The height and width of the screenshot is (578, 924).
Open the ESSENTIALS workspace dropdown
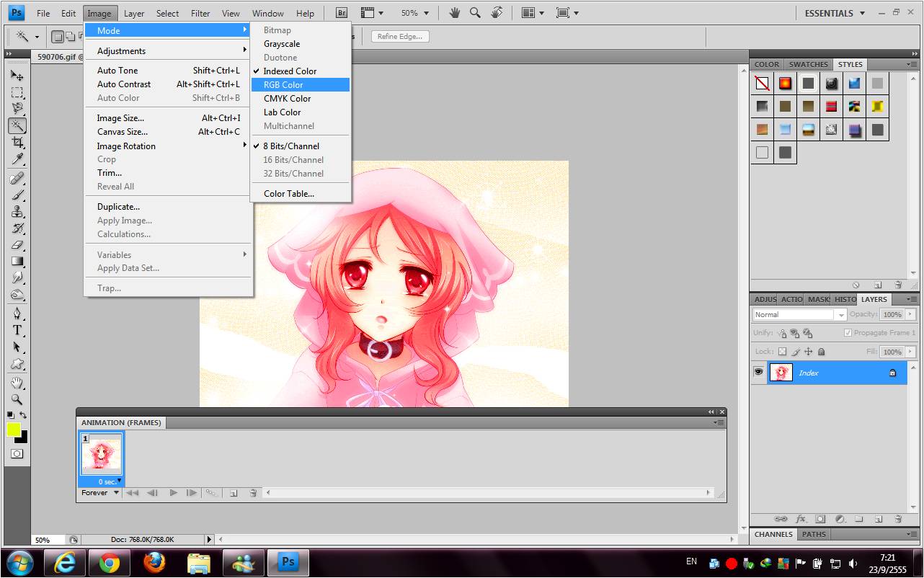point(835,13)
